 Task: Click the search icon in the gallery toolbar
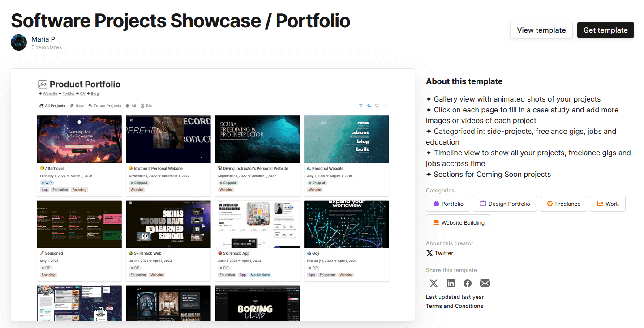377,106
